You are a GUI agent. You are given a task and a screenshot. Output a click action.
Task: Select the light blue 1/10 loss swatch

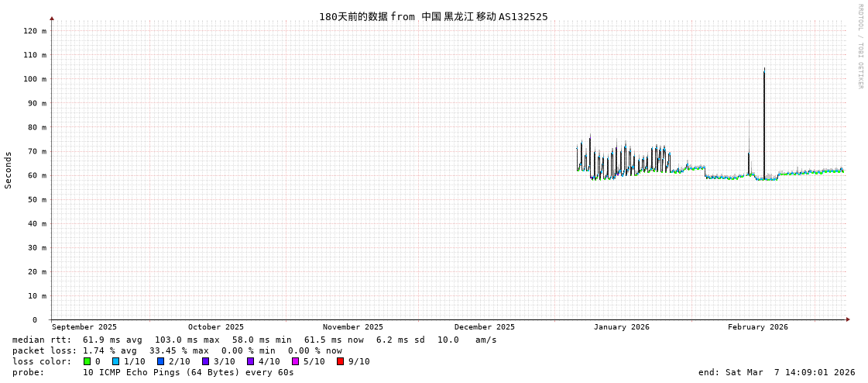[115, 361]
